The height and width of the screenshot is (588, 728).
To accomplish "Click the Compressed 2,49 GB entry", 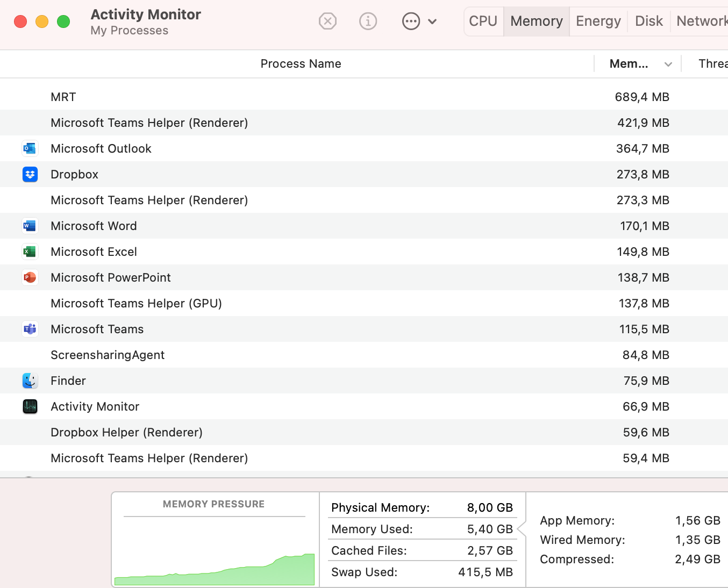I will tap(630, 559).
